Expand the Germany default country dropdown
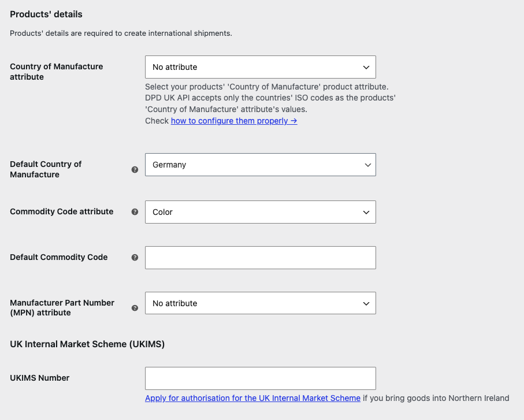The width and height of the screenshot is (524, 420). pos(261,165)
